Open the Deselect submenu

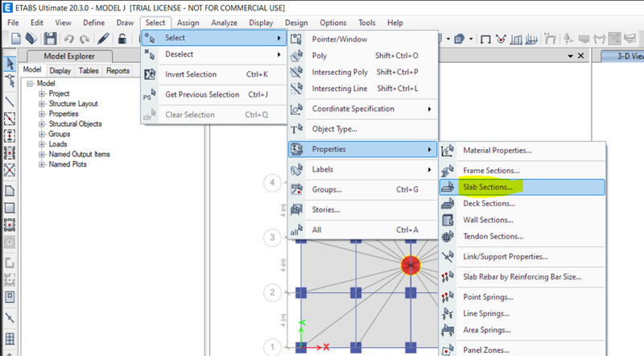(x=214, y=54)
